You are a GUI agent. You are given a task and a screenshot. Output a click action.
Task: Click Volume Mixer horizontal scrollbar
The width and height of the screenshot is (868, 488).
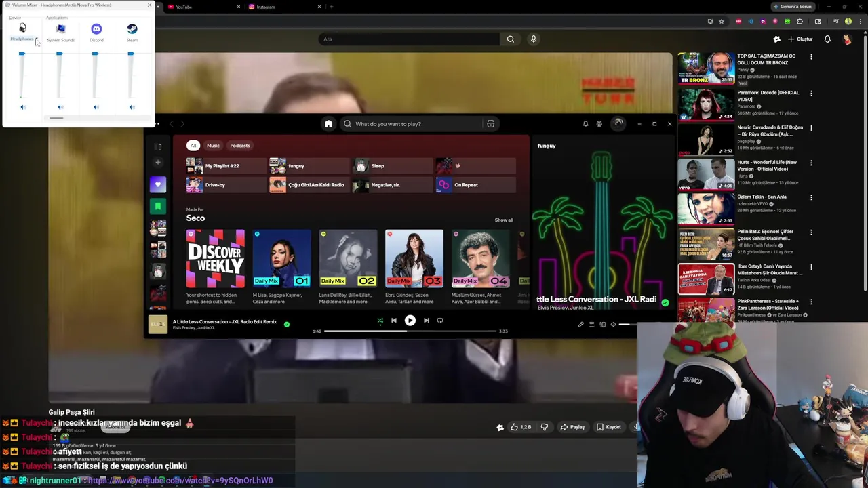56,118
